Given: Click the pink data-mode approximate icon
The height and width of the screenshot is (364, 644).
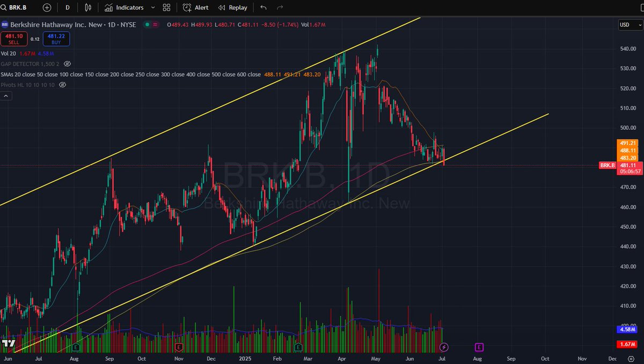Looking at the screenshot, I should 155,25.
